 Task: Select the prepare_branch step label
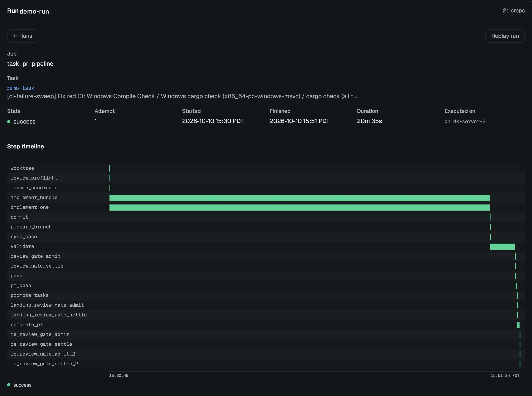(x=31, y=227)
